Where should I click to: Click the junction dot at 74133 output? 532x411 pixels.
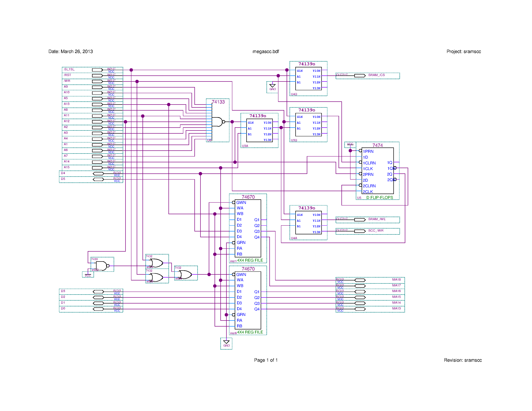point(232,122)
